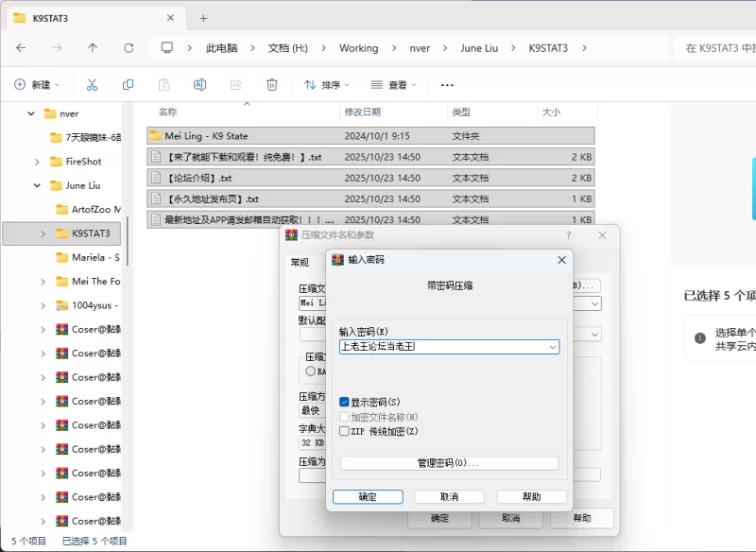The image size is (756, 552).
Task: Click the Copy icon in toolbar
Action: click(x=128, y=84)
